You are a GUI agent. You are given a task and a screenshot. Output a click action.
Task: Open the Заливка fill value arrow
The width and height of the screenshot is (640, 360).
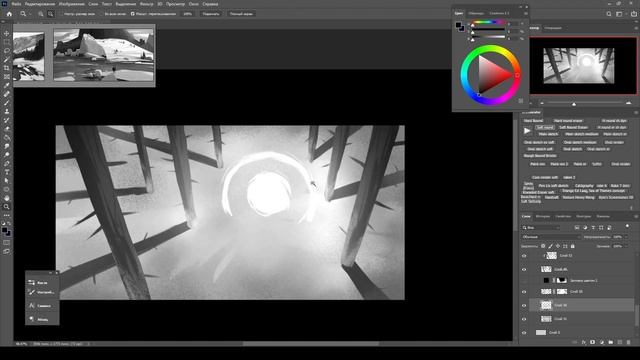point(626,246)
